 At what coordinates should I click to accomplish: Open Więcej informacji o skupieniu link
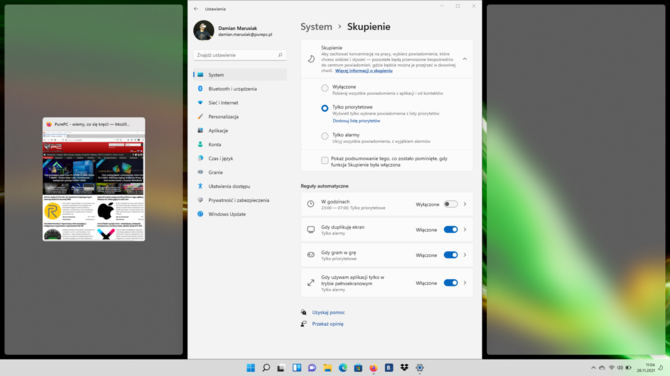(364, 71)
